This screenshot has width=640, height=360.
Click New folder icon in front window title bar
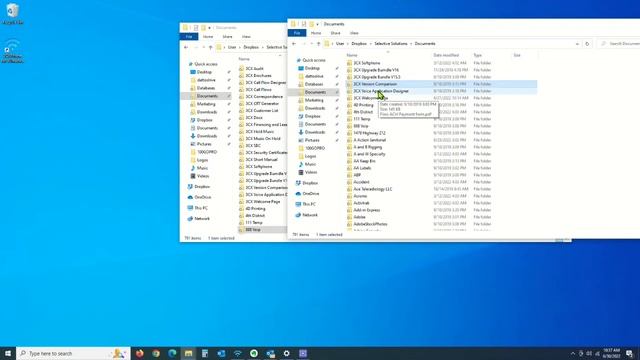coord(311,24)
